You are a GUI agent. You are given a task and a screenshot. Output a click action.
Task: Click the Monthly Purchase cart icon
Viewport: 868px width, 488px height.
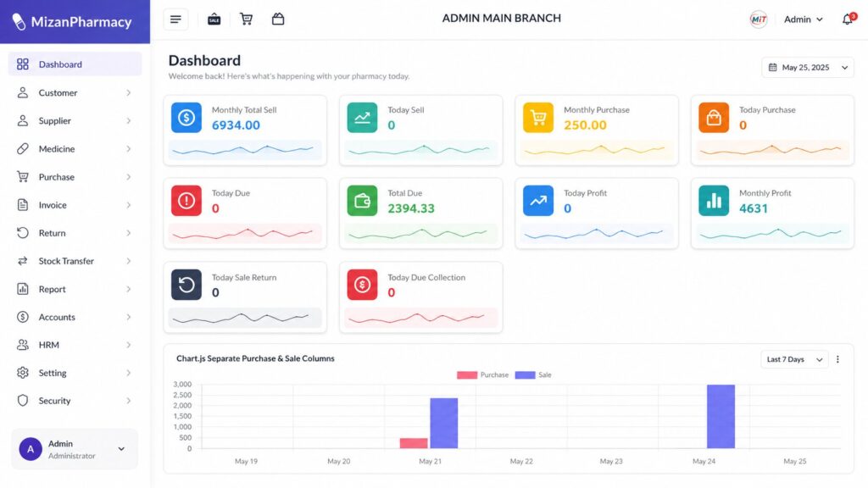click(x=538, y=117)
